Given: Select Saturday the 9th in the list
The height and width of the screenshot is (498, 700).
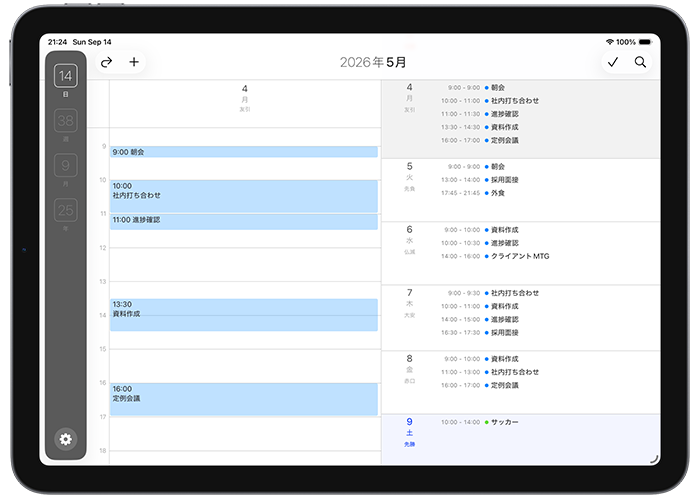Looking at the screenshot, I should 409,428.
